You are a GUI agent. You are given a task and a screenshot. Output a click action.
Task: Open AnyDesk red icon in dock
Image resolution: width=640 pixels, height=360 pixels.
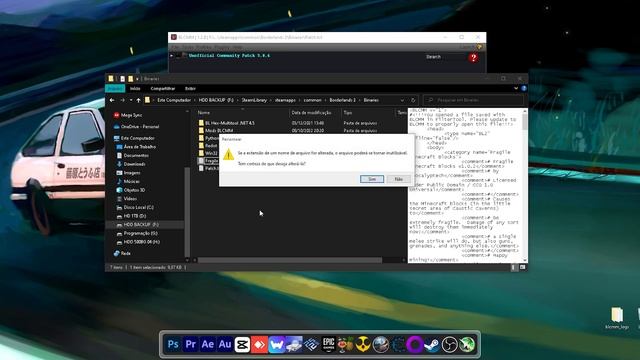coord(259,344)
